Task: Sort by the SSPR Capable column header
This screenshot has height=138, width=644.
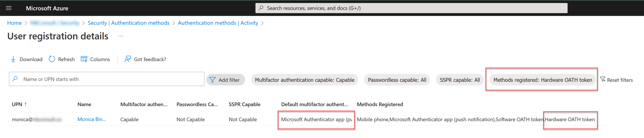Action: coord(245,104)
